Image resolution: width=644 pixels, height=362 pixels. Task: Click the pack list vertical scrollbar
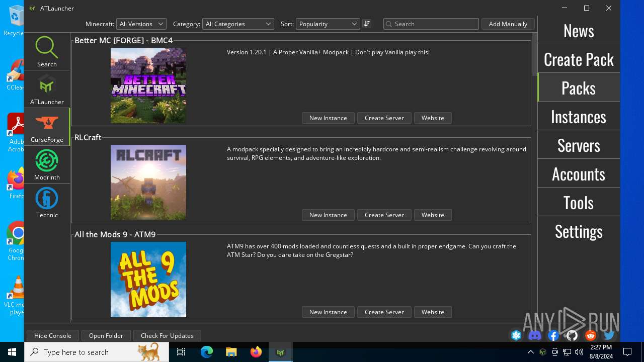coord(534,54)
